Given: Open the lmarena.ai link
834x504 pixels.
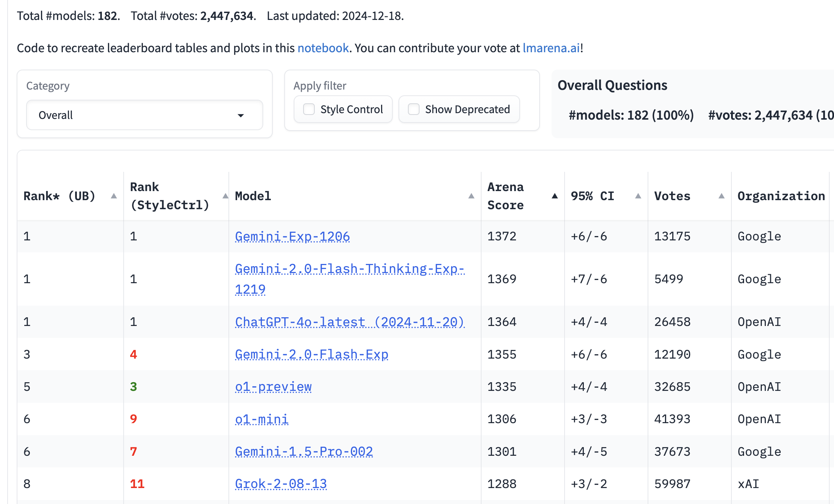Looking at the screenshot, I should point(551,48).
